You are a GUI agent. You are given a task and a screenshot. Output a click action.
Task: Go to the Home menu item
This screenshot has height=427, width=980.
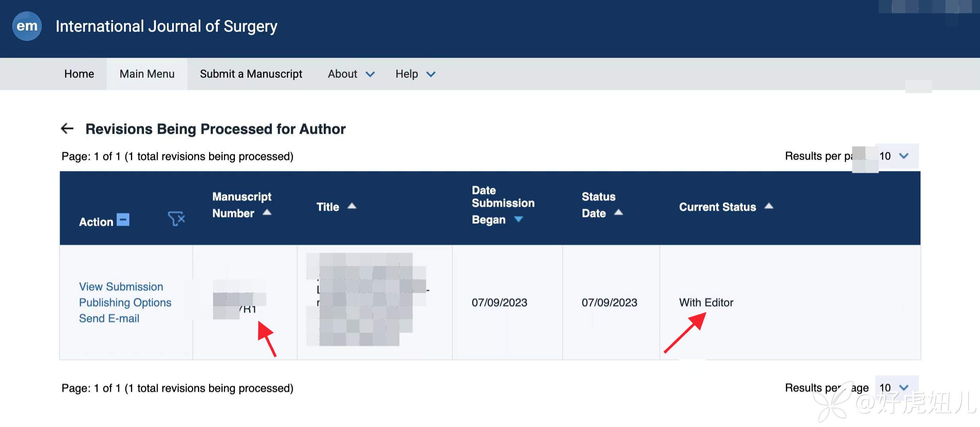79,74
